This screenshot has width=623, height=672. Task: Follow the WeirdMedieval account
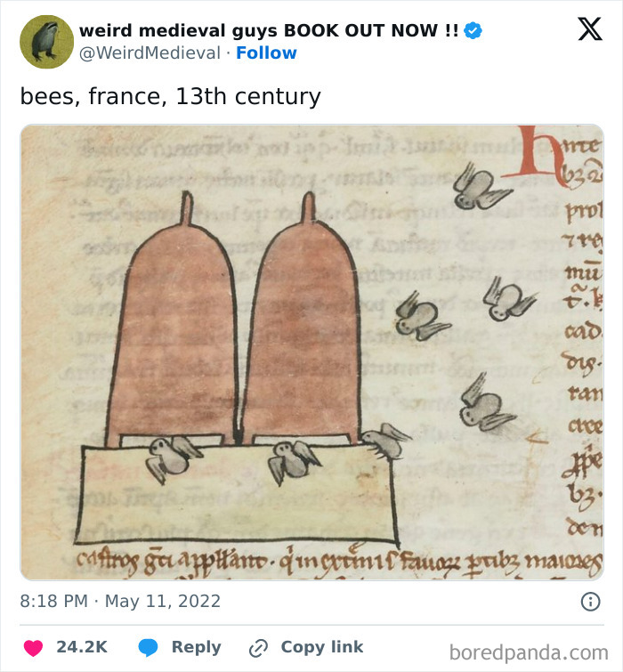[x=266, y=53]
